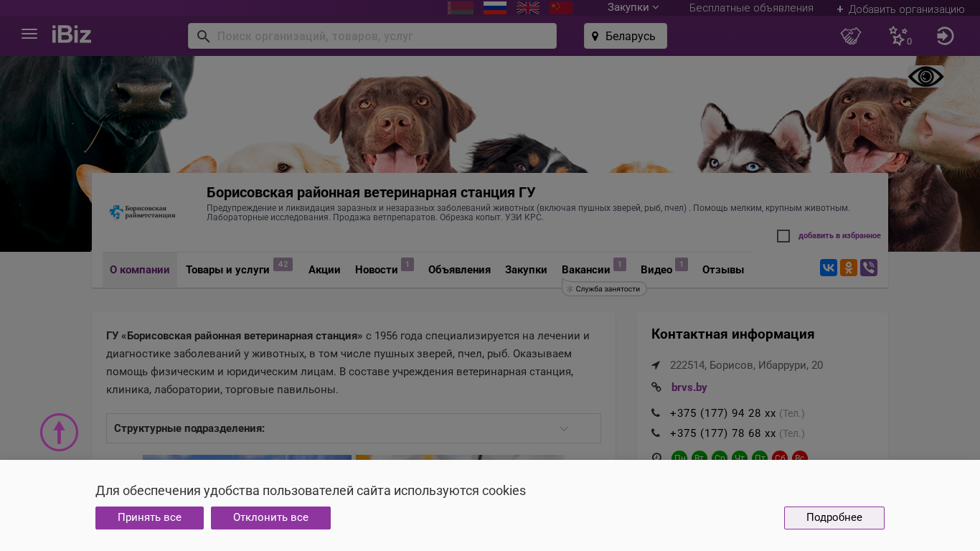Switch site language to Belarusian flag
The height and width of the screenshot is (551, 980).
[461, 8]
